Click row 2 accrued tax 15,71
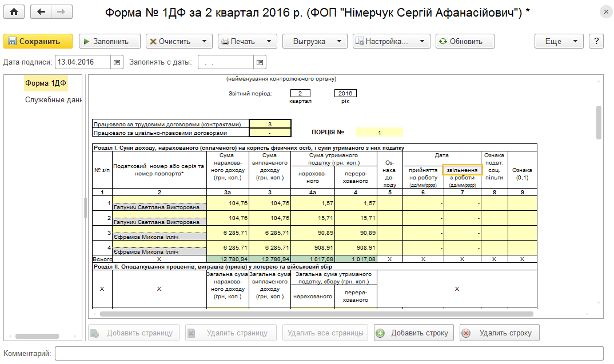The width and height of the screenshot is (614, 364). [313, 218]
